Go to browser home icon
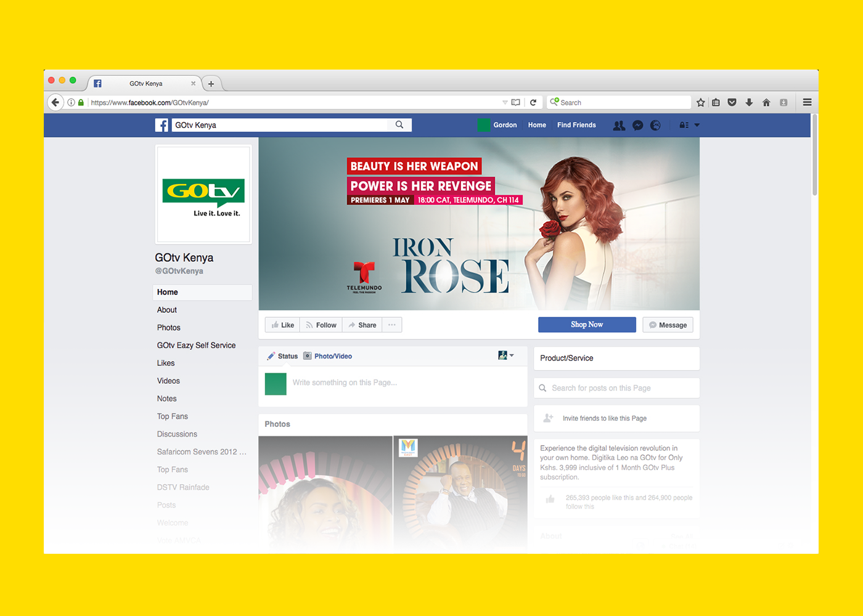 (766, 102)
